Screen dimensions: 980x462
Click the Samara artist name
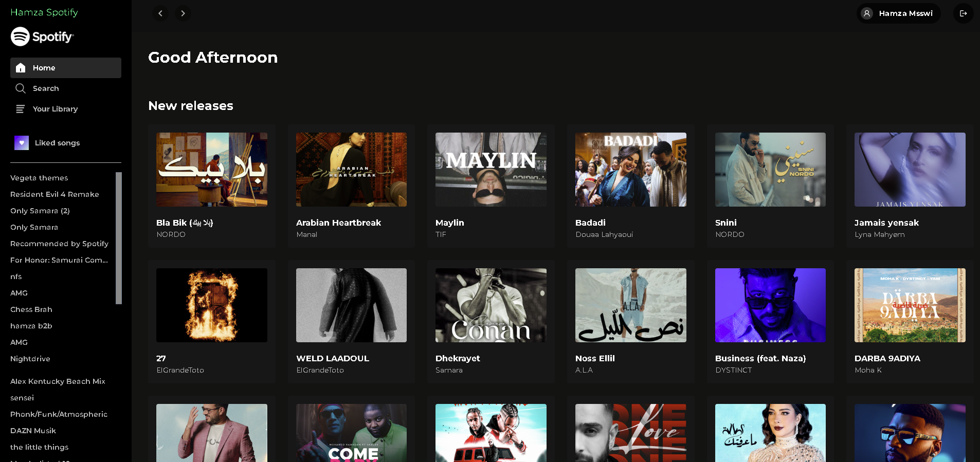449,370
